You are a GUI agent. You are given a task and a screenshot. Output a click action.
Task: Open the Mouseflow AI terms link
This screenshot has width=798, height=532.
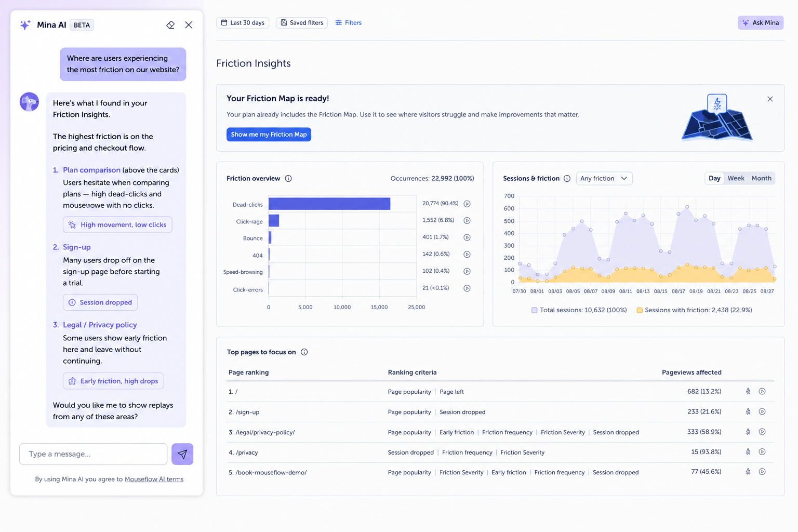tap(154, 479)
